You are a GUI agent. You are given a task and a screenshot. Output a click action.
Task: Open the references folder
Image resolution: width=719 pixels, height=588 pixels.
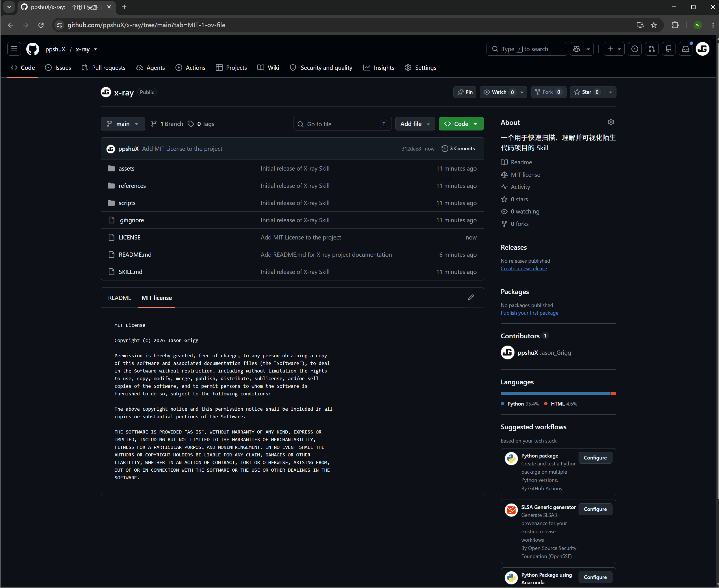click(x=132, y=186)
